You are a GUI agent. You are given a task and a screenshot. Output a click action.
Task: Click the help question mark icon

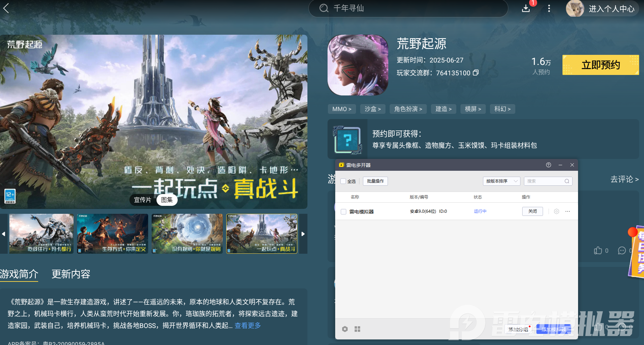(x=549, y=165)
